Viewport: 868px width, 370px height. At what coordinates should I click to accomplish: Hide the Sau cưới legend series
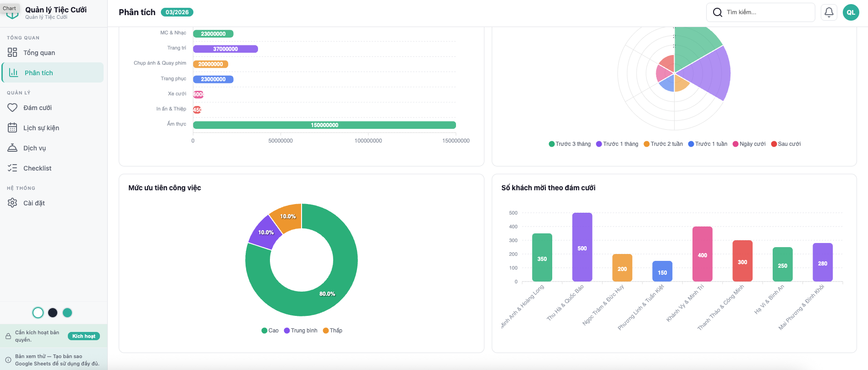point(786,144)
